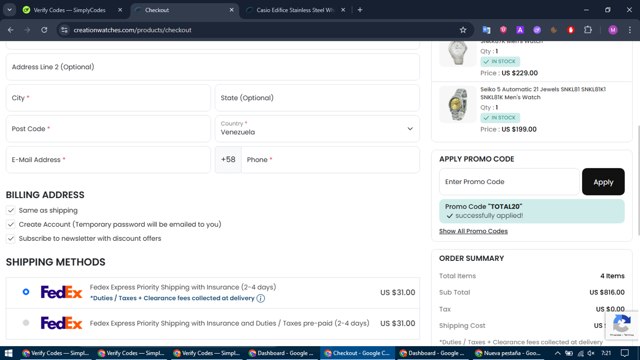Image resolution: width=640 pixels, height=360 pixels.
Task: Close the Casio Edifice Stainless Steel tab
Action: (343, 10)
